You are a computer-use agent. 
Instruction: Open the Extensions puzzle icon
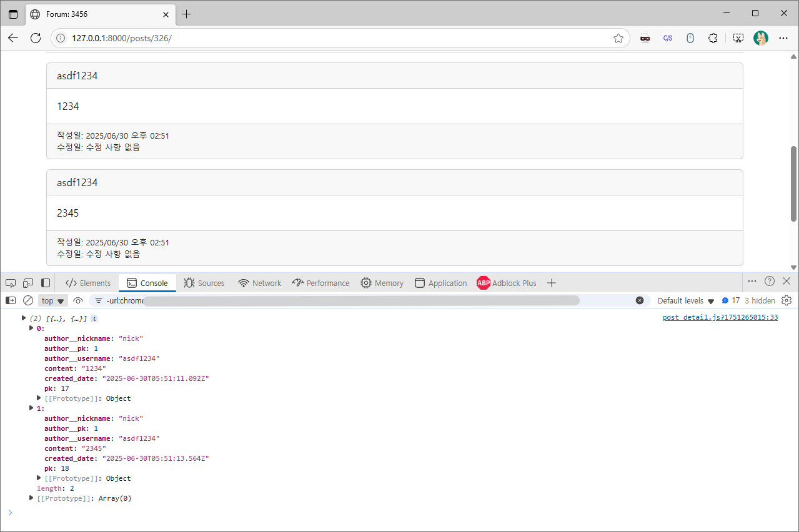pyautogui.click(x=713, y=38)
